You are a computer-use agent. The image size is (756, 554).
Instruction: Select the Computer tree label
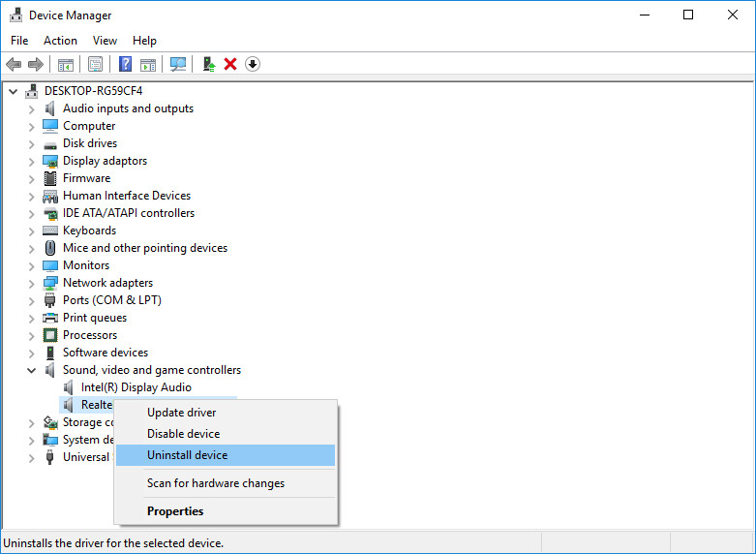coord(89,126)
